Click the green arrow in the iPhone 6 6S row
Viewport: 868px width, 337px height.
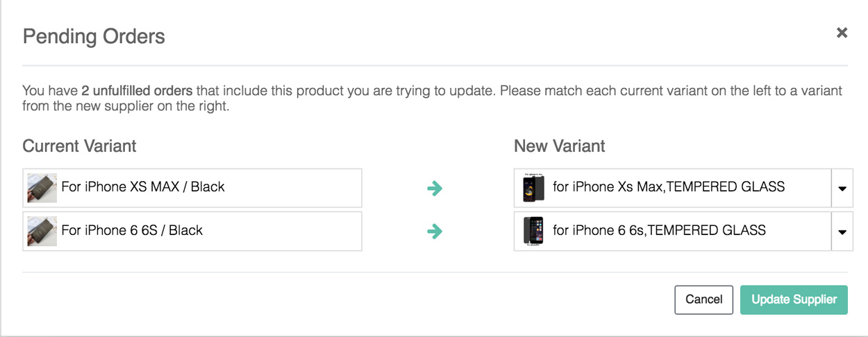[435, 231]
